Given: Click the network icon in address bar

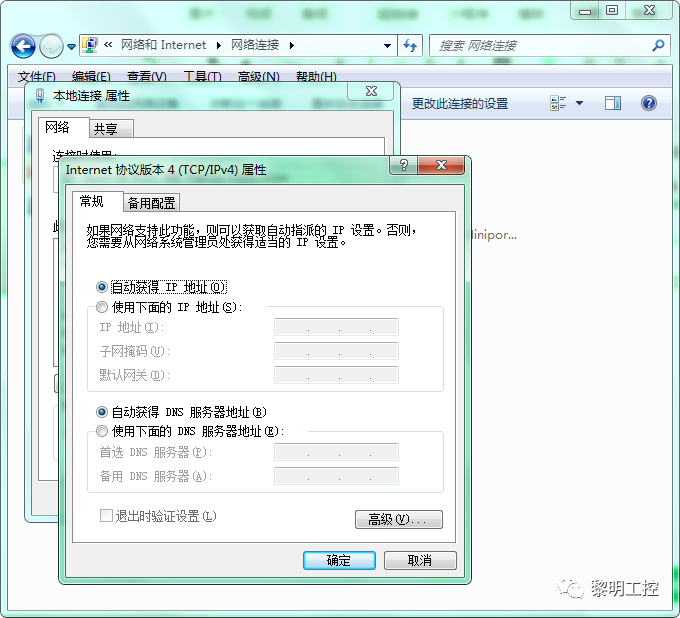Looking at the screenshot, I should [90, 45].
